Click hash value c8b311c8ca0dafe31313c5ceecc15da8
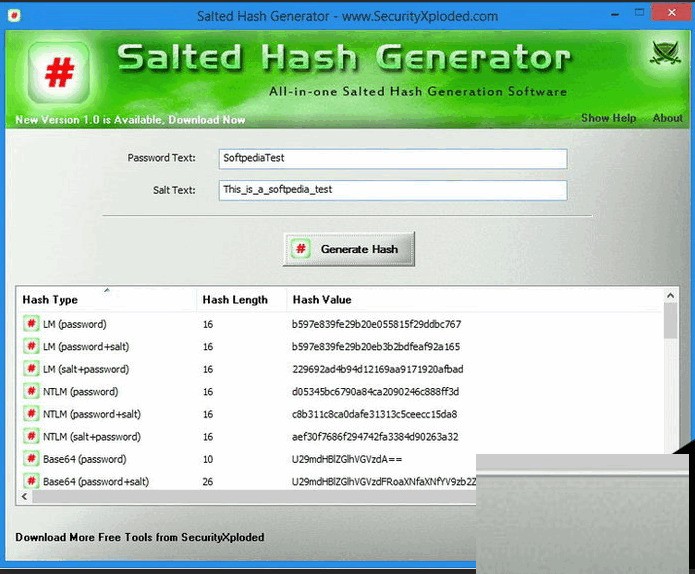Screen dimensions: 695x574 (375, 414)
